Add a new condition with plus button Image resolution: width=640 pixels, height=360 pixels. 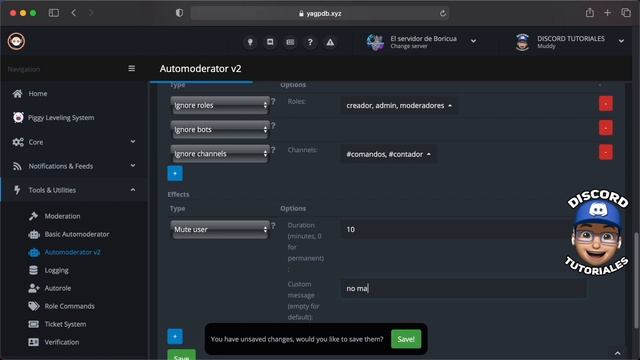coord(175,173)
